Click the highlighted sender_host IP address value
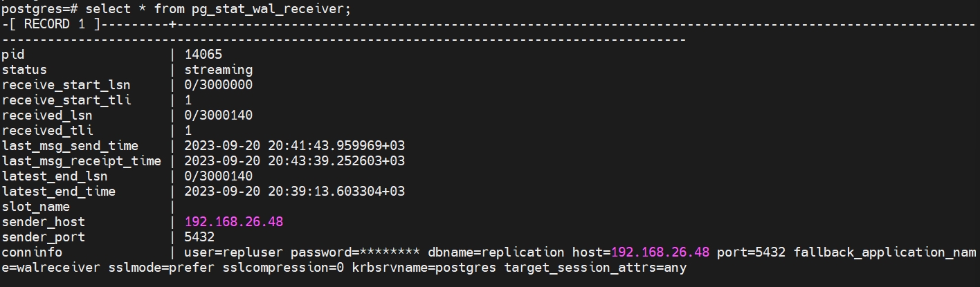The image size is (980, 287). click(x=234, y=222)
